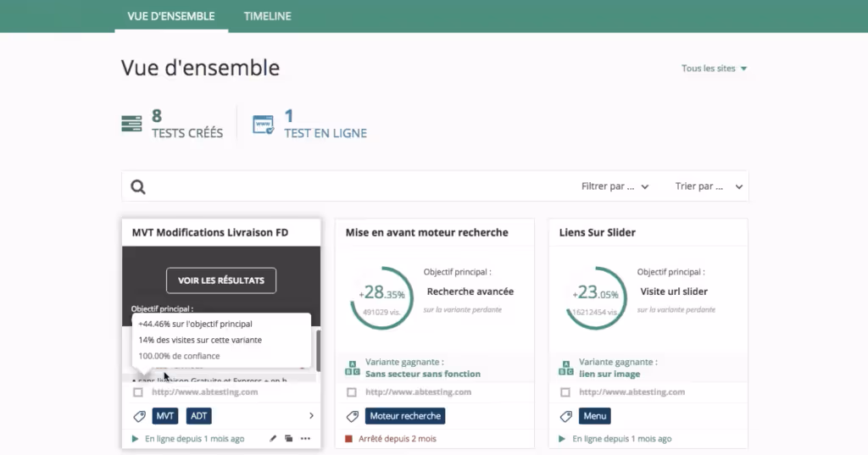This screenshot has height=455, width=868.
Task: Click the +44.46% sur l'objectif principal line
Action: tap(196, 324)
